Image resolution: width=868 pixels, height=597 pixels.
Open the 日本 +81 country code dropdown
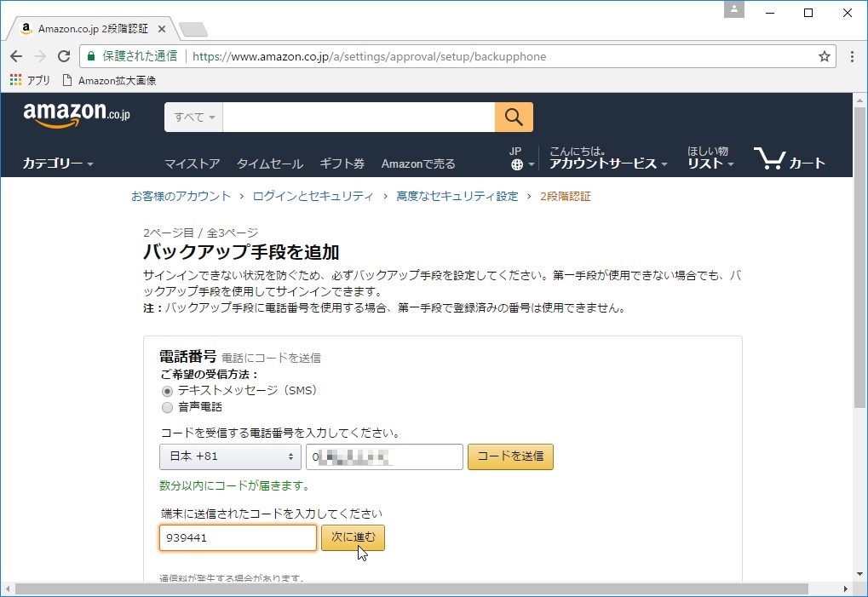tap(229, 456)
